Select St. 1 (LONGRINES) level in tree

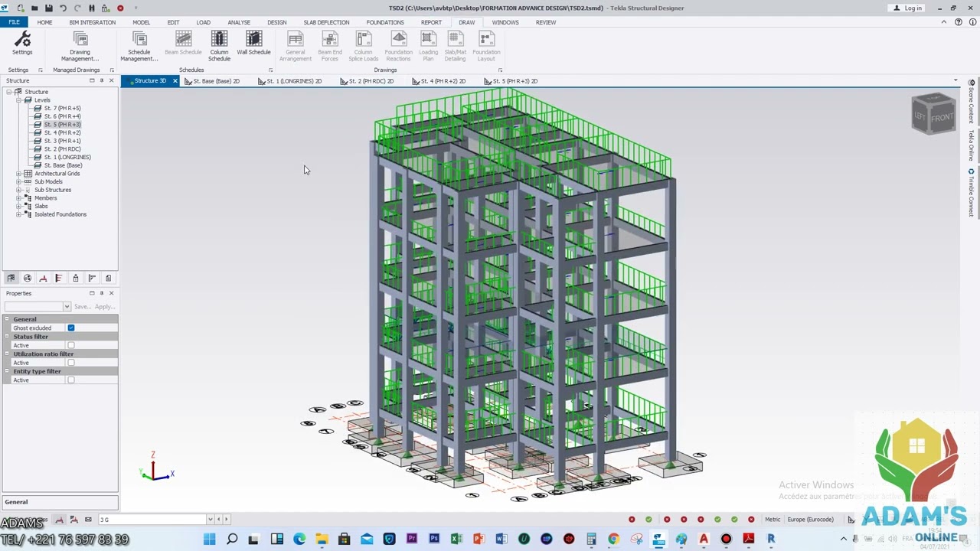67,158
